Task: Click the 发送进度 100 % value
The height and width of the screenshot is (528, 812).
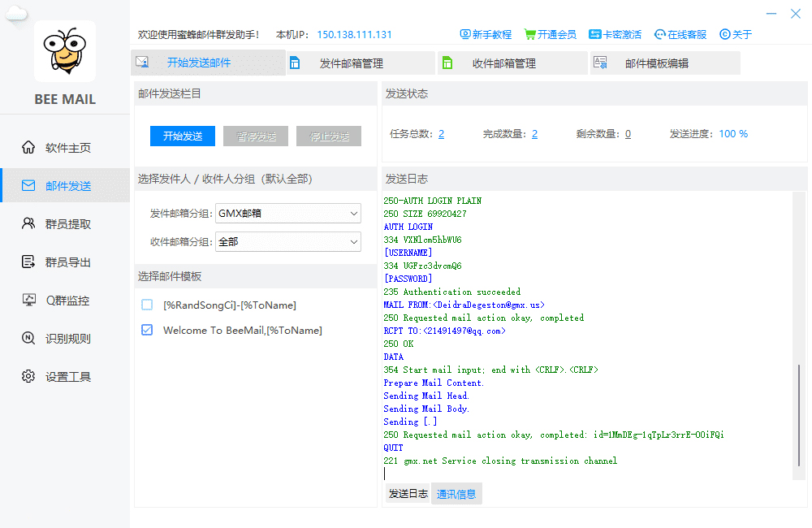Action: tap(733, 134)
